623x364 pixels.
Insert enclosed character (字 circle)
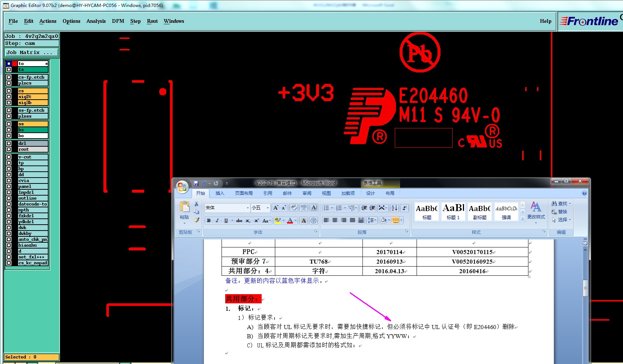tap(314, 221)
